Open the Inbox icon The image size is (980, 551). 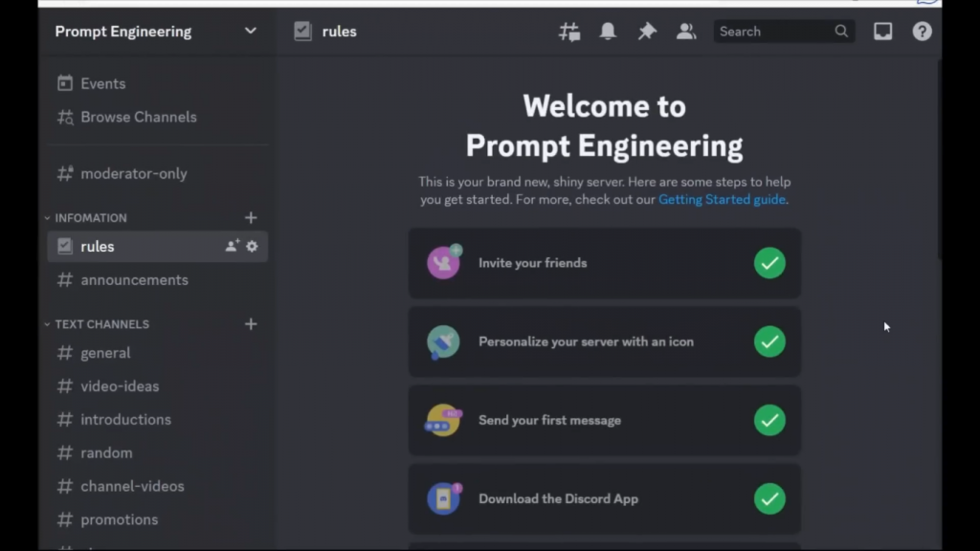click(882, 32)
